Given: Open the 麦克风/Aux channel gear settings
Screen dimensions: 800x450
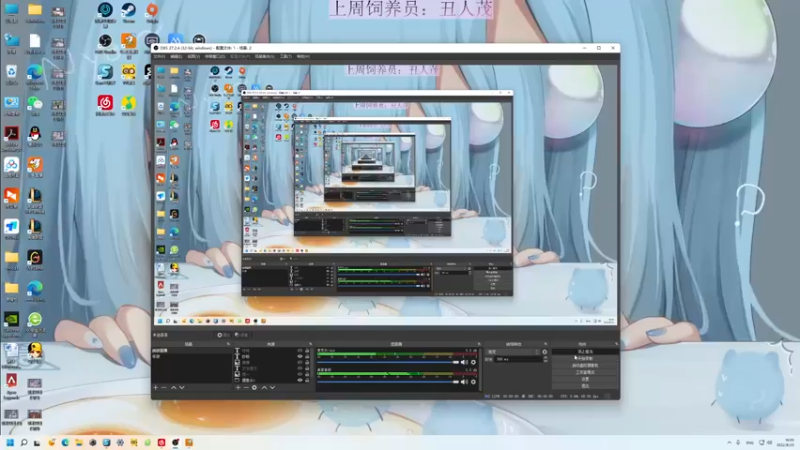Looking at the screenshot, I should 473,362.
